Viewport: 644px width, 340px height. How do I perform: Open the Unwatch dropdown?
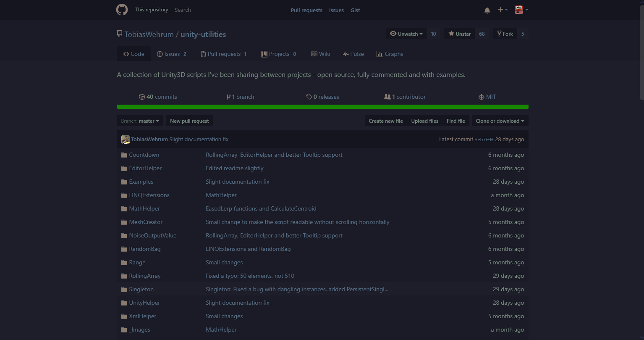click(406, 34)
